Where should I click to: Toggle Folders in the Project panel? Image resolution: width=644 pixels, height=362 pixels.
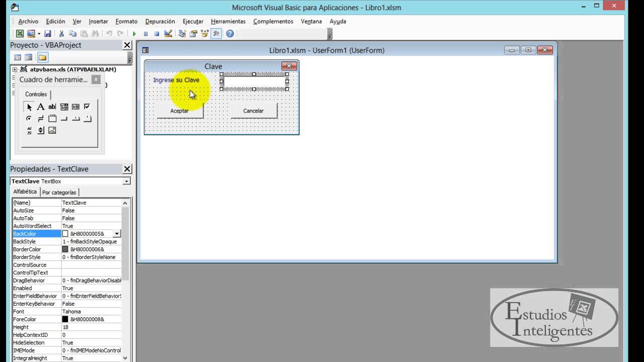(x=42, y=57)
